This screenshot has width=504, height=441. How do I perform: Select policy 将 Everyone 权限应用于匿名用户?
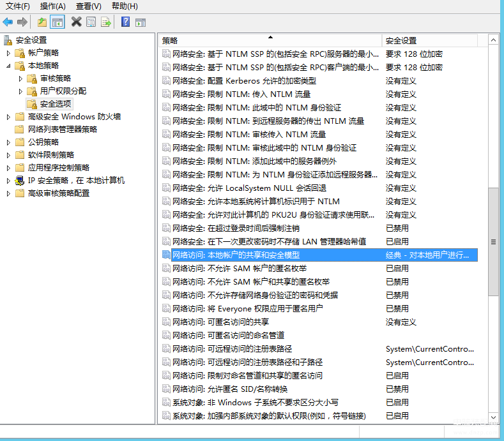[x=247, y=308]
